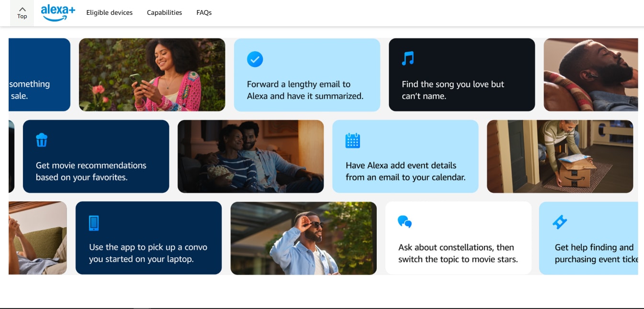Image resolution: width=644 pixels, height=309 pixels.
Task: Click the music note icon
Action: point(408,58)
